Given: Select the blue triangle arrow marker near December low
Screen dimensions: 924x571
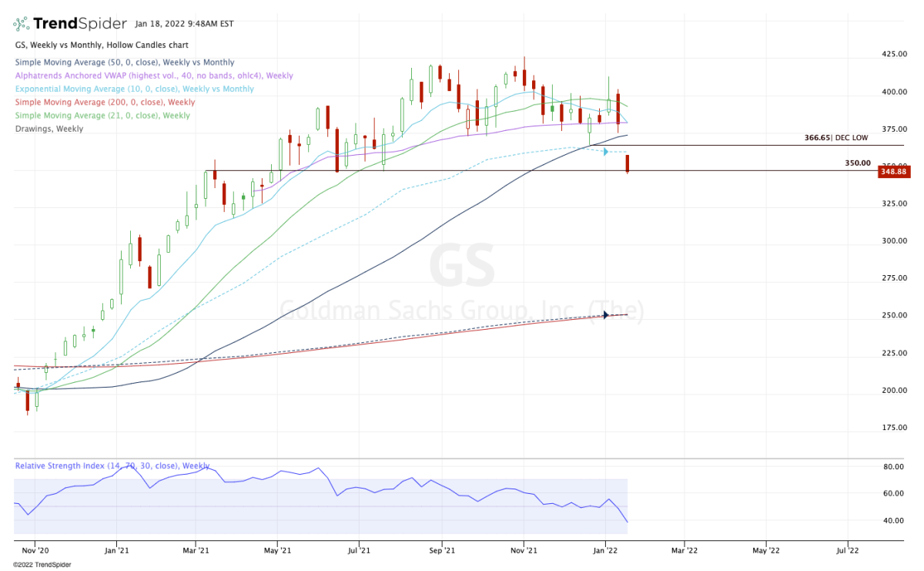Looking at the screenshot, I should tap(605, 151).
